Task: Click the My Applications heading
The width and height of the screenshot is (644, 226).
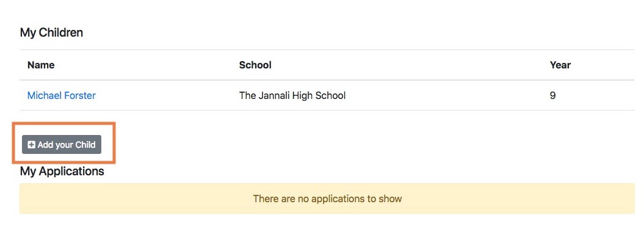Action: click(62, 171)
